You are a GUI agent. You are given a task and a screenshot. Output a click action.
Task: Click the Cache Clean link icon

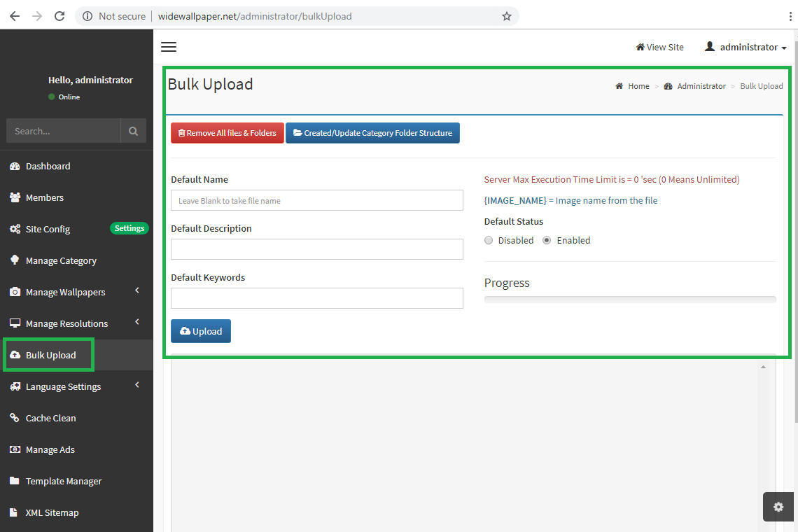[15, 418]
